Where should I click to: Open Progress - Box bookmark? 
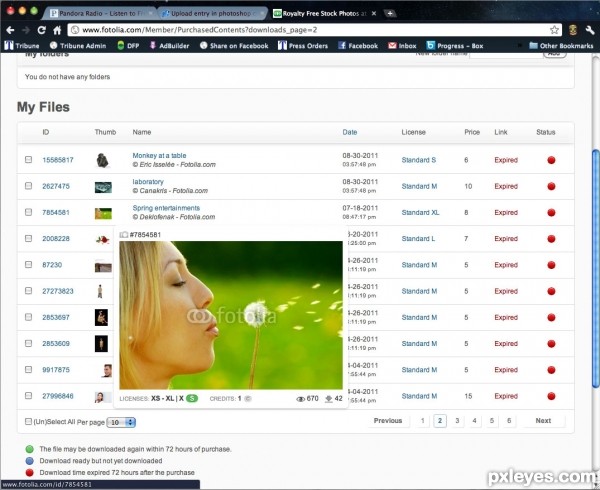coord(455,46)
